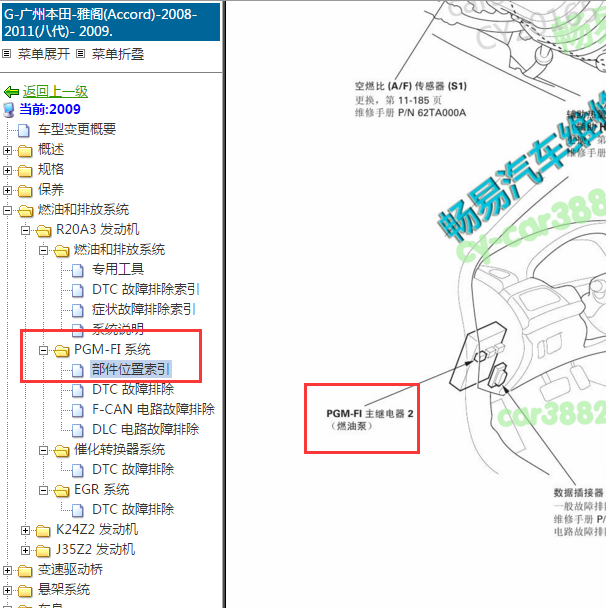Expand the 变速驱动桥 folder node
Viewport: 606px width, 608px height.
pyautogui.click(x=7, y=570)
